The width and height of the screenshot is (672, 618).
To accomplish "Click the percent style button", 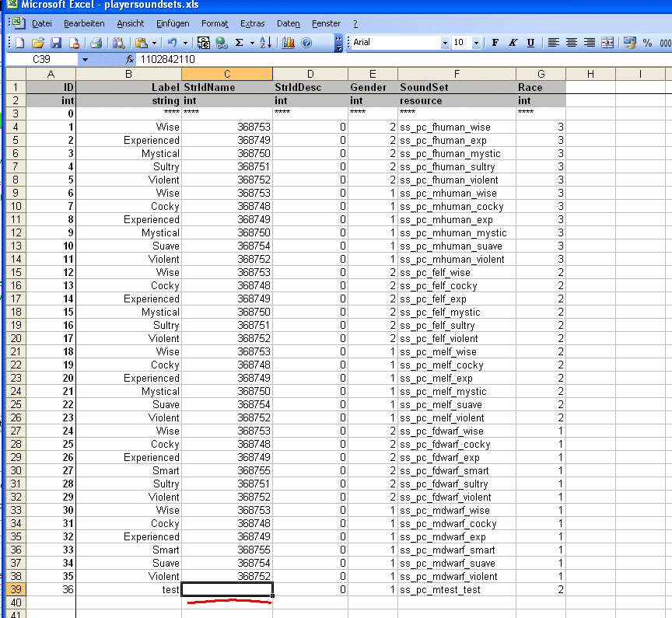I will pyautogui.click(x=647, y=43).
